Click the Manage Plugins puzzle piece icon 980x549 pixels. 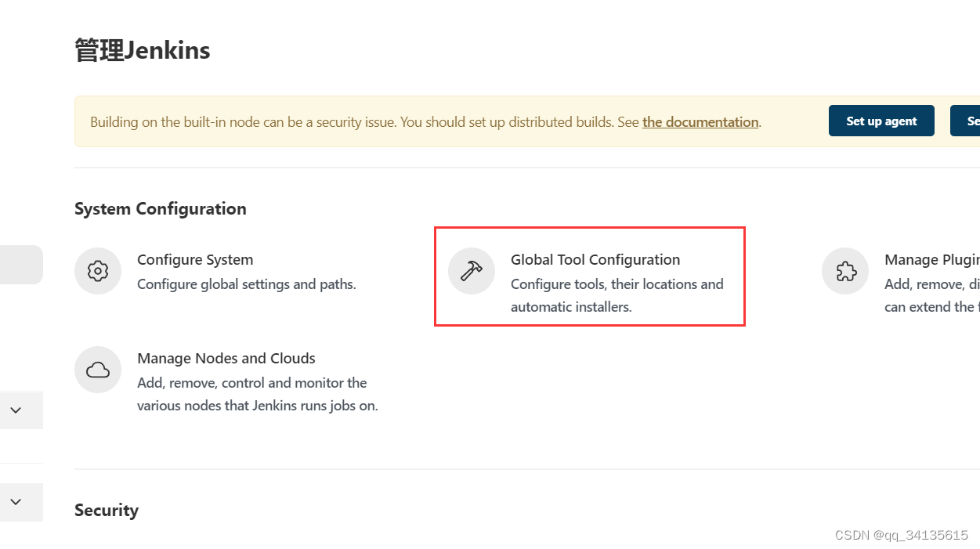tap(845, 271)
